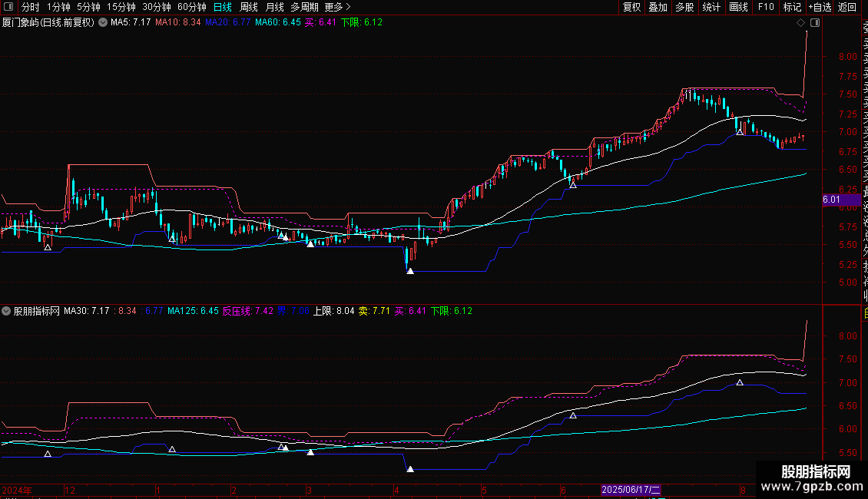The width and height of the screenshot is (868, 499).
Task: Click the triangle on the June pullback, main chart
Action: pyautogui.click(x=573, y=185)
